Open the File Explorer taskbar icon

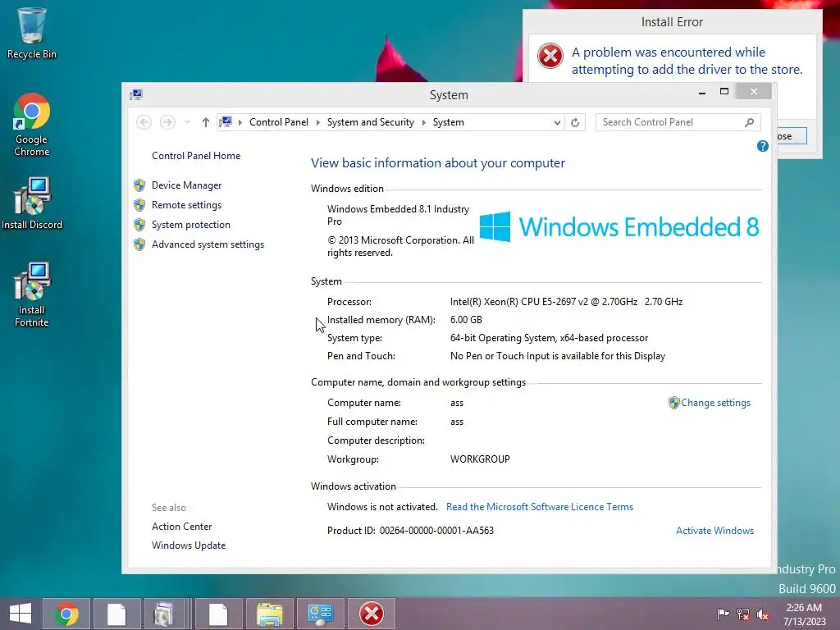pos(269,614)
